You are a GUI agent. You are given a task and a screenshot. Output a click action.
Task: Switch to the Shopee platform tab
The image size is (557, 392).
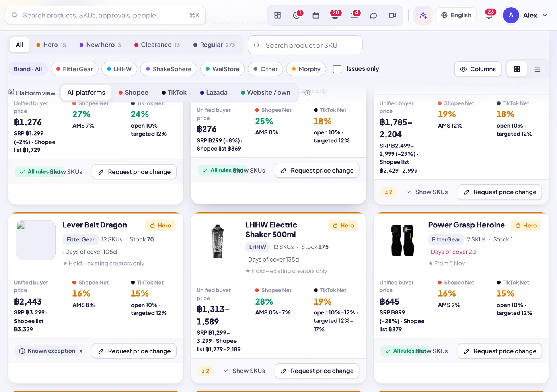coord(133,93)
